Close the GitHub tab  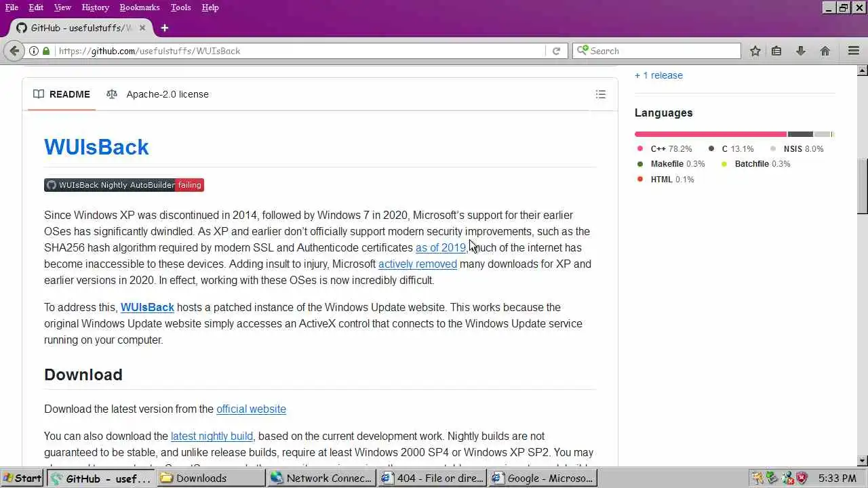pos(143,28)
